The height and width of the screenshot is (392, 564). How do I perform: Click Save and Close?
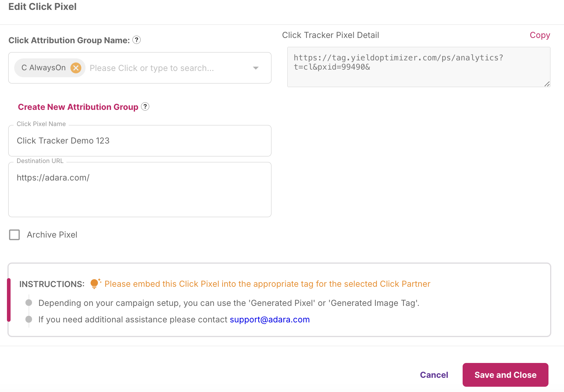pos(505,375)
